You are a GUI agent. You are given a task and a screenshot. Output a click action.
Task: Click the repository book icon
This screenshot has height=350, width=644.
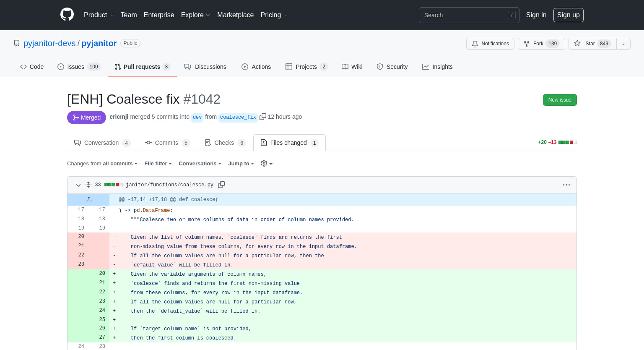click(17, 43)
